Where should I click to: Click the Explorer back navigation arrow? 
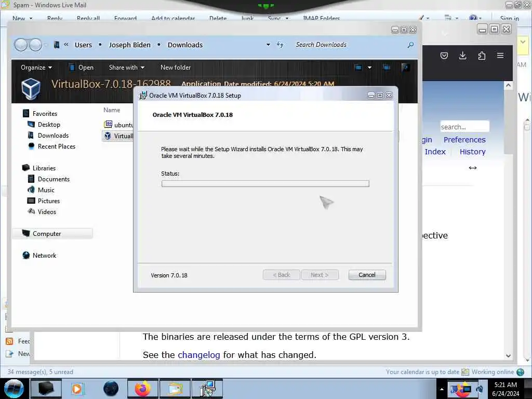tap(21, 45)
